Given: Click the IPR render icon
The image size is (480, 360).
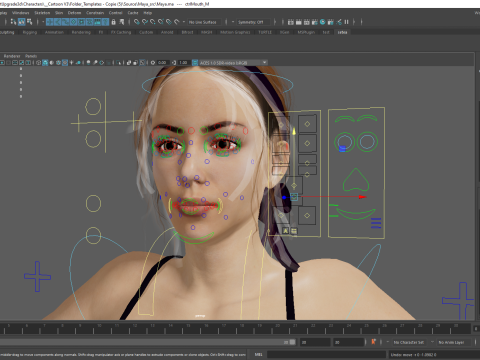Looking at the screenshot, I should click(x=307, y=22).
